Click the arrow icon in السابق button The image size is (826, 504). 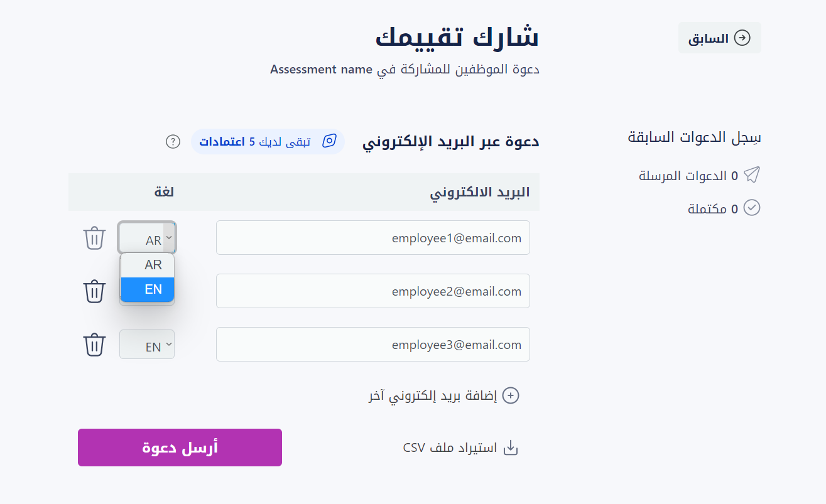[x=742, y=38]
